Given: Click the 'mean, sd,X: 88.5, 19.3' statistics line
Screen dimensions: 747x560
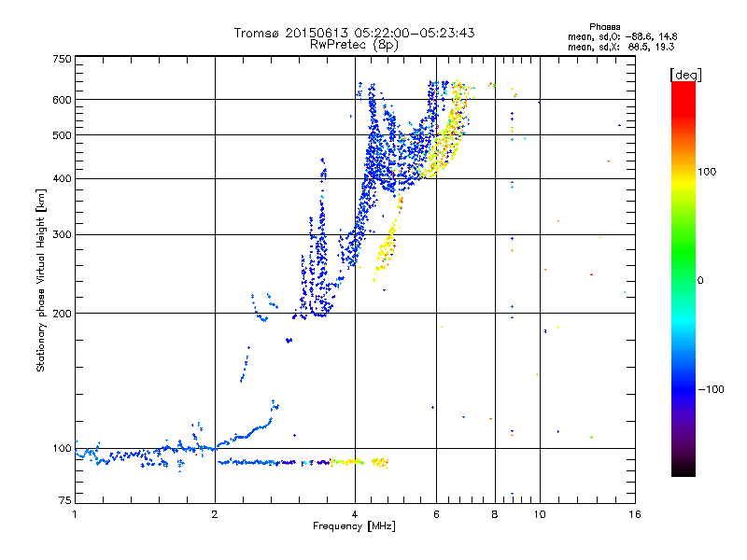Looking at the screenshot, I should (621, 47).
